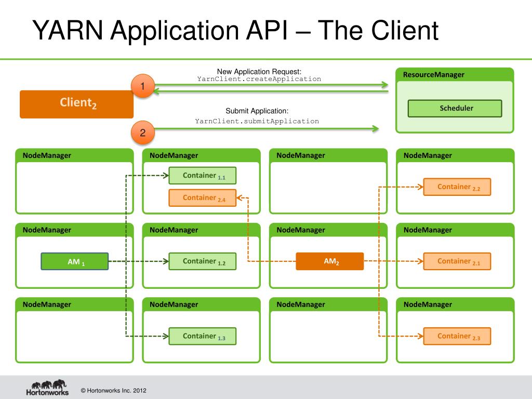Click Container 2.3 orange box

(457, 336)
